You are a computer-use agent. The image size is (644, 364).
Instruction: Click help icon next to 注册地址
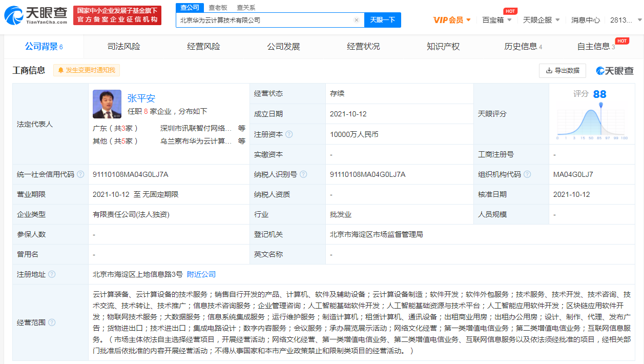click(x=52, y=274)
